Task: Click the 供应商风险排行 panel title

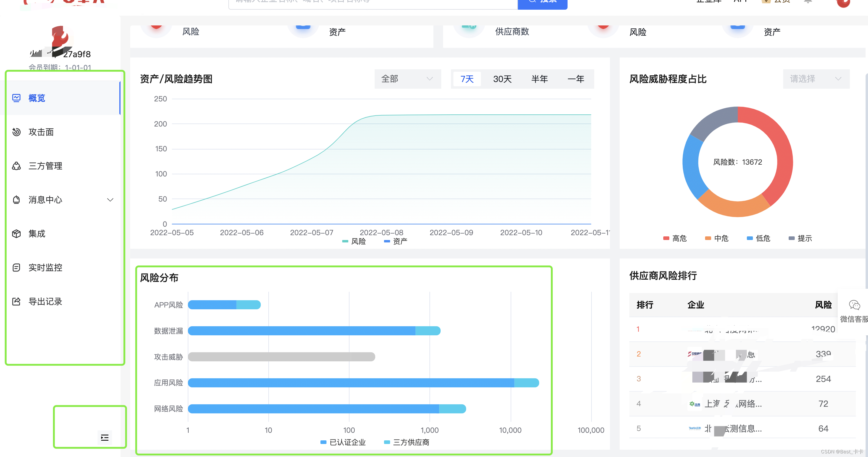Action: pos(663,276)
